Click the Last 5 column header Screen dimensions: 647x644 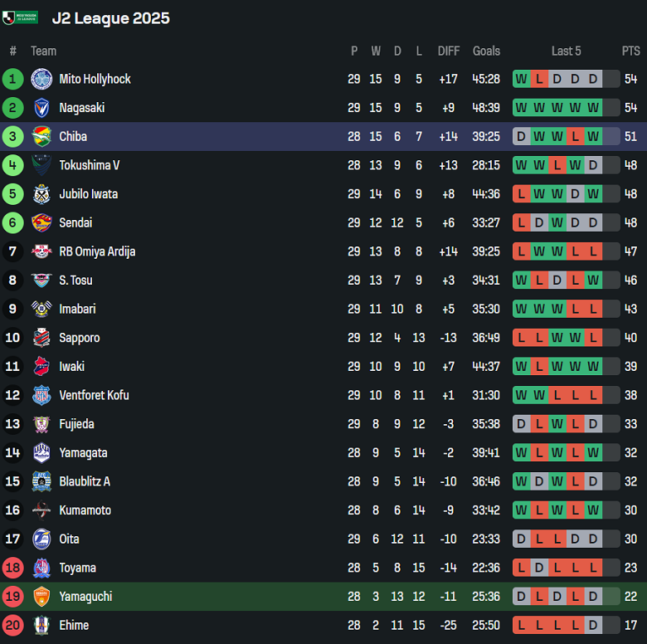(567, 51)
